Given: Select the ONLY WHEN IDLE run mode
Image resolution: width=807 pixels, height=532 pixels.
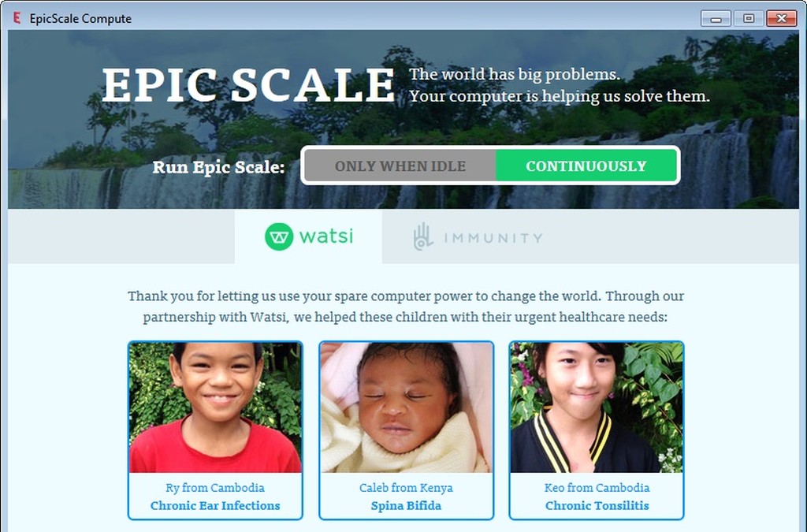Looking at the screenshot, I should (400, 166).
